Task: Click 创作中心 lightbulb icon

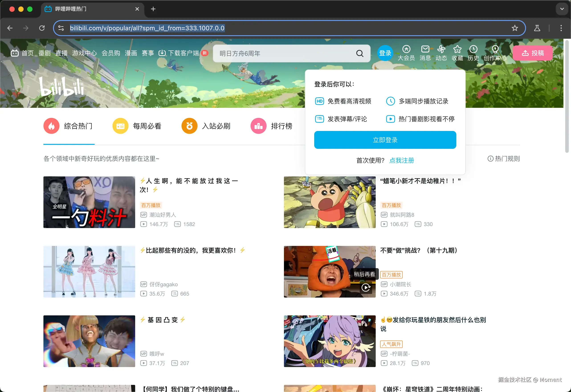Action: [495, 49]
